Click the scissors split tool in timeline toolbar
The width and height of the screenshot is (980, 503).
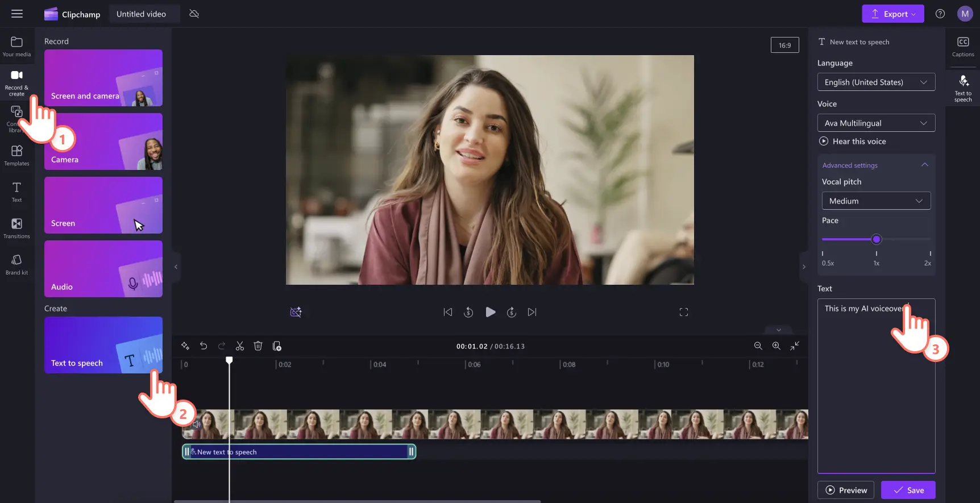point(240,346)
